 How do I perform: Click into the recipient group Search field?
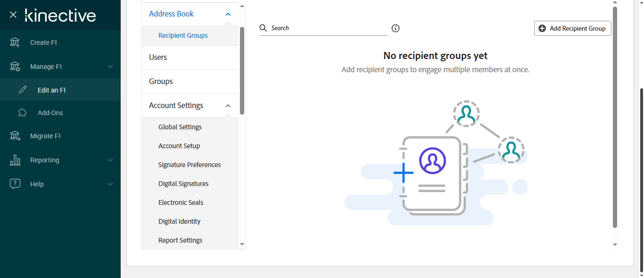(x=328, y=28)
